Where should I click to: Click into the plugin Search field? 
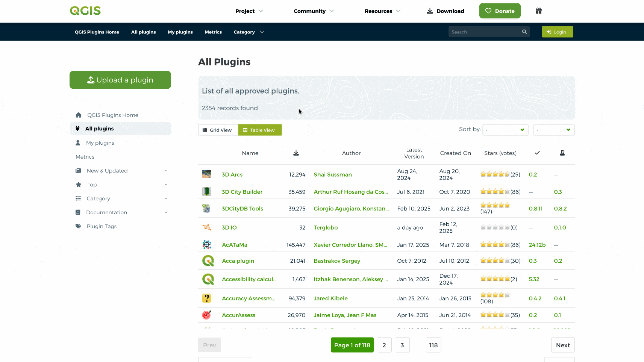click(484, 32)
